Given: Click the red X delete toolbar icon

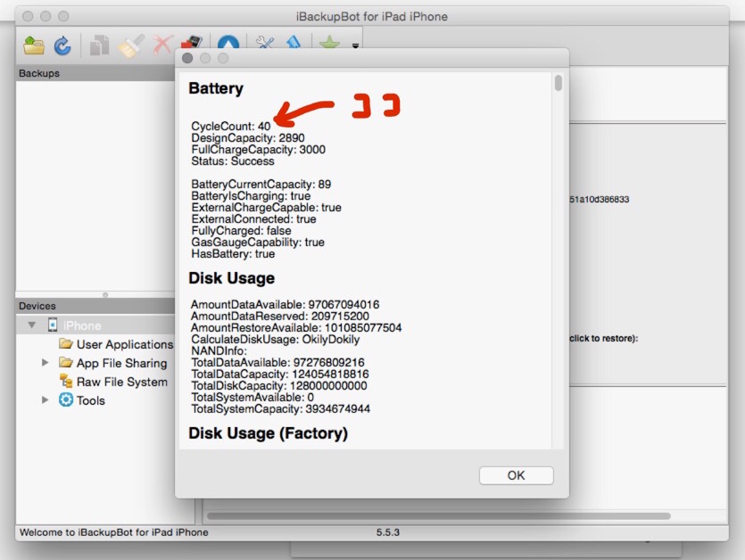Looking at the screenshot, I should click(x=162, y=45).
